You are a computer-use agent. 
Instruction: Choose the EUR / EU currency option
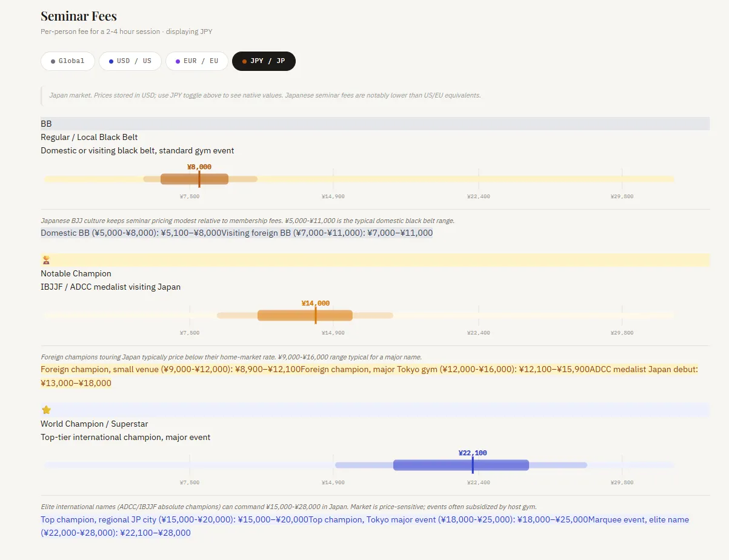point(197,61)
